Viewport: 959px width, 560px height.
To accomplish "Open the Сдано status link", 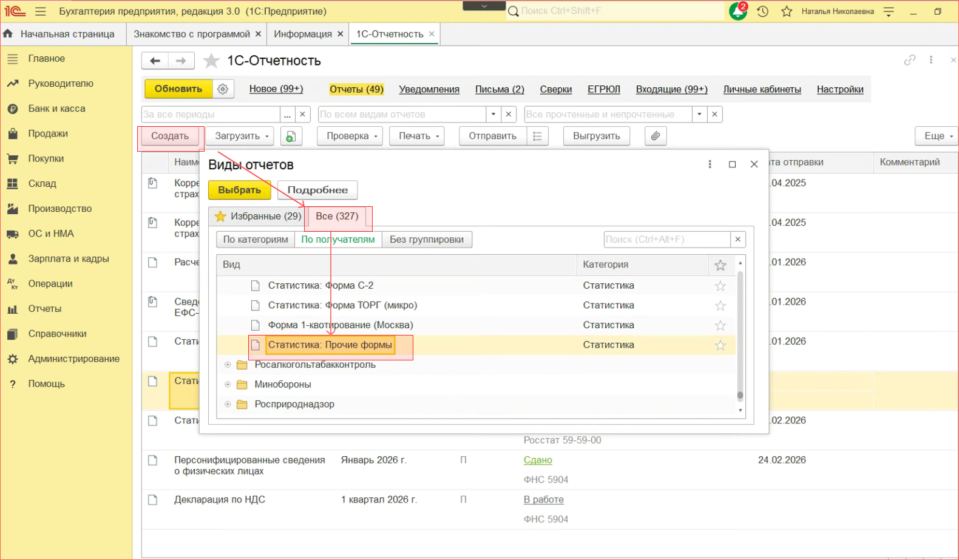I will (x=538, y=460).
